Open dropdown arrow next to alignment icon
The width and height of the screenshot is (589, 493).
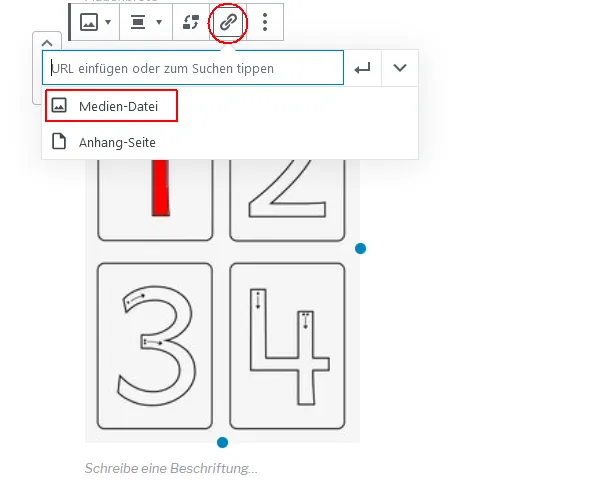[x=159, y=22]
